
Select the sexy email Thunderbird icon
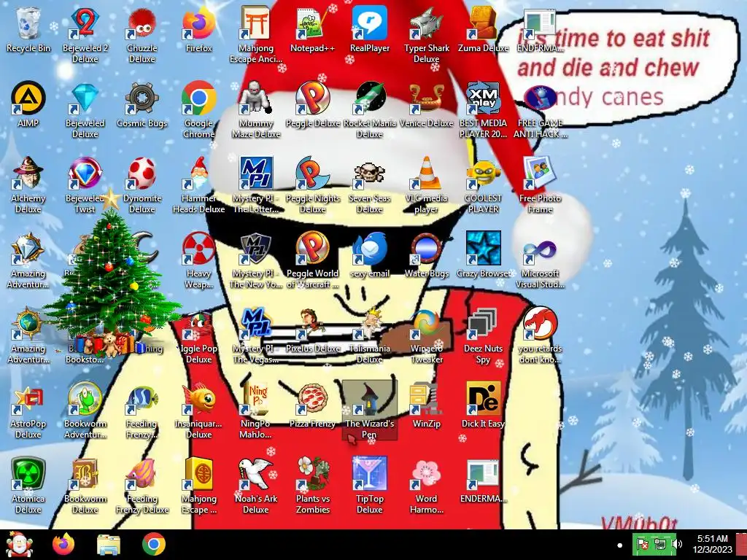click(370, 255)
